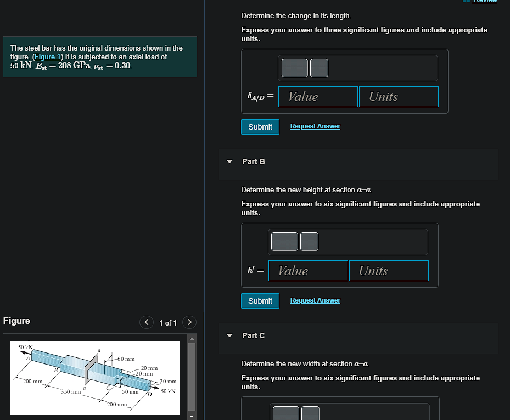
Task: Click the first template button in Part B toolbar
Action: pyautogui.click(x=284, y=242)
